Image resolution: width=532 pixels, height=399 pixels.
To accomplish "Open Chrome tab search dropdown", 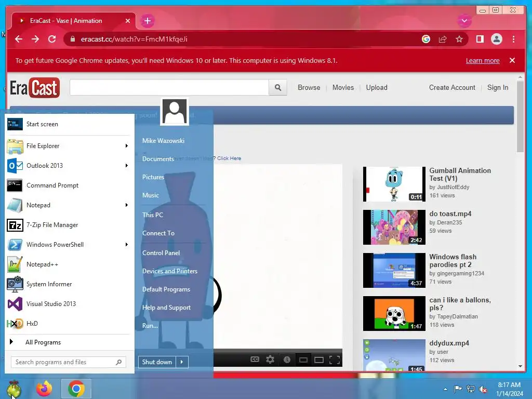I will pyautogui.click(x=464, y=21).
